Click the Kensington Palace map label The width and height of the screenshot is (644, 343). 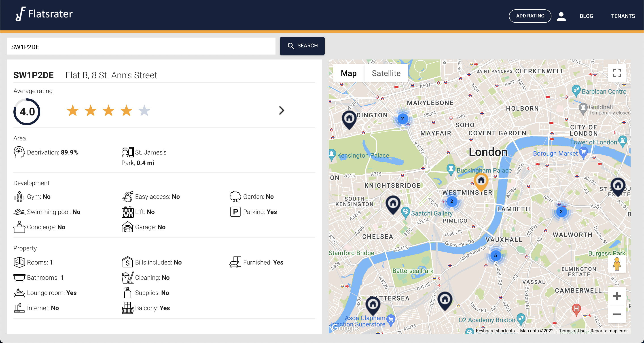363,155
